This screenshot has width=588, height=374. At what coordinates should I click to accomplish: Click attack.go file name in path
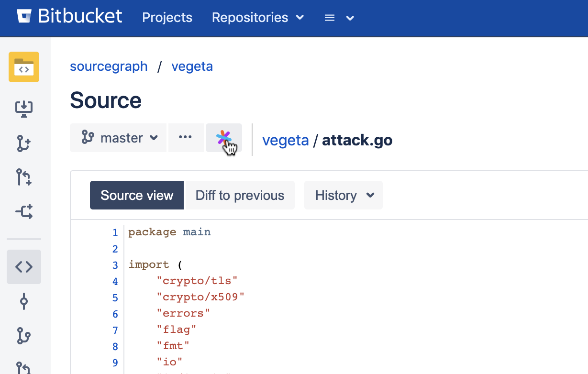[357, 140]
